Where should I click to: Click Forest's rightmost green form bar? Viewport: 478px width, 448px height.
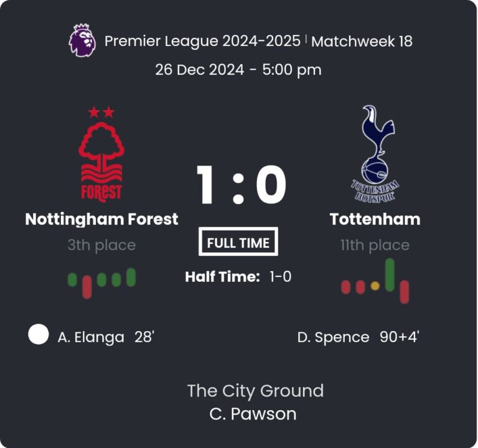(x=131, y=278)
